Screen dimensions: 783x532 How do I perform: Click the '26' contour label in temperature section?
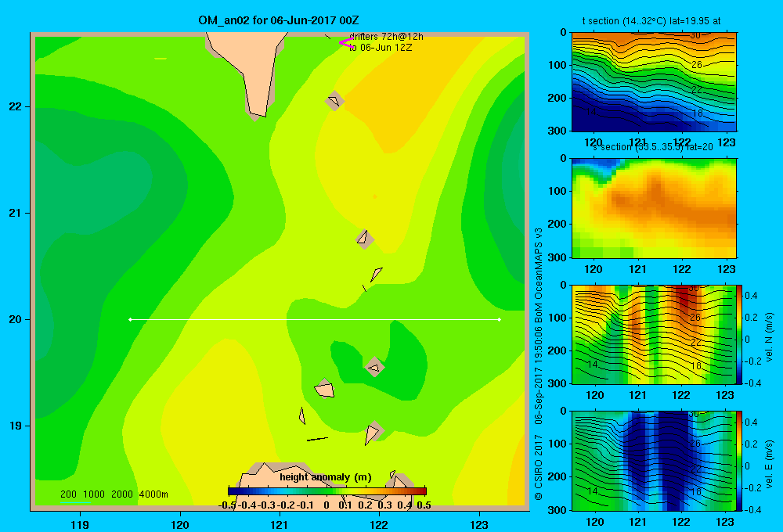697,65
